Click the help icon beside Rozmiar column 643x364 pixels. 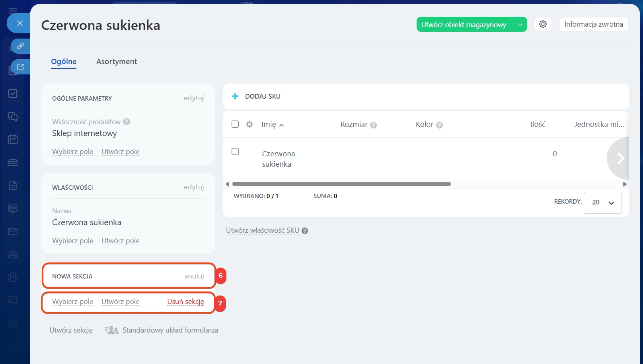[373, 125]
